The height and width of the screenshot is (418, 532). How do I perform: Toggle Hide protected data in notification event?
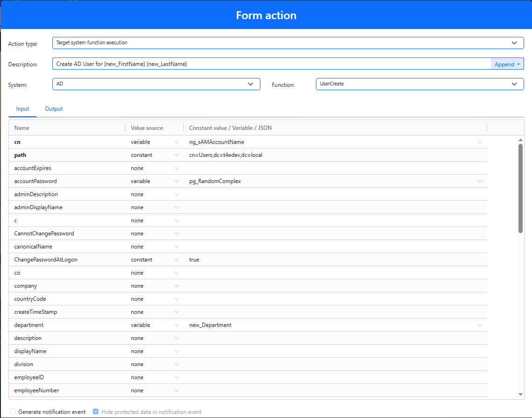tap(96, 411)
